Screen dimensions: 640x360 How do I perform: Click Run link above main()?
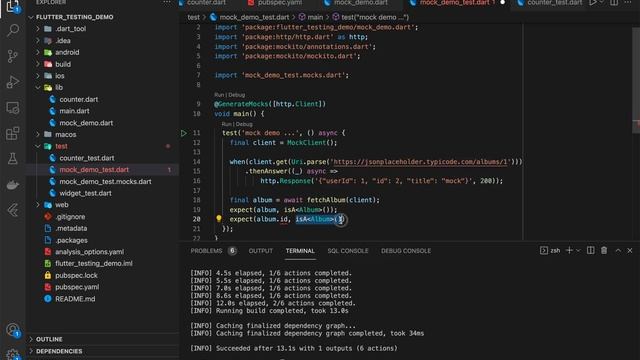[x=219, y=95]
